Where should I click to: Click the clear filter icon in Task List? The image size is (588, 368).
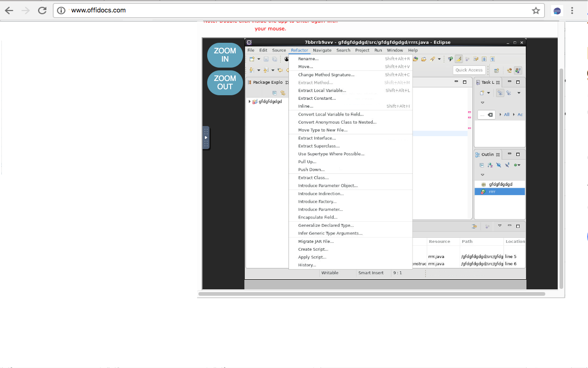[490, 115]
